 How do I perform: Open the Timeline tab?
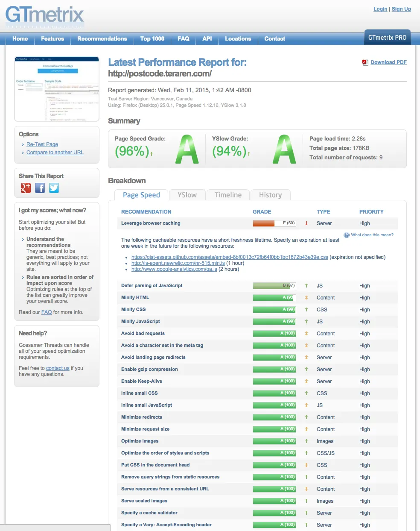click(x=228, y=195)
